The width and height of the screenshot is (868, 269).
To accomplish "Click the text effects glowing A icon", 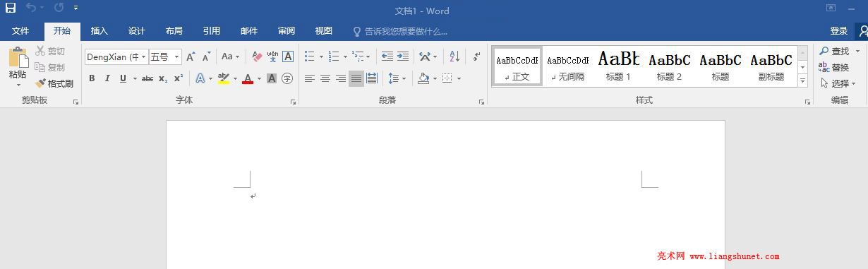I will coord(200,78).
